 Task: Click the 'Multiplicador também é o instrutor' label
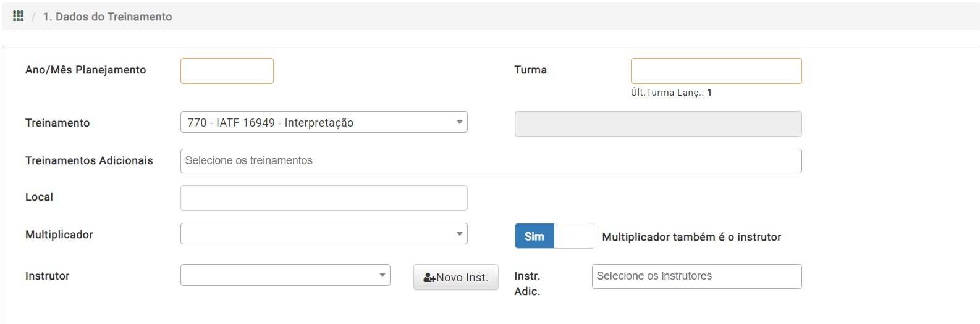pos(691,237)
